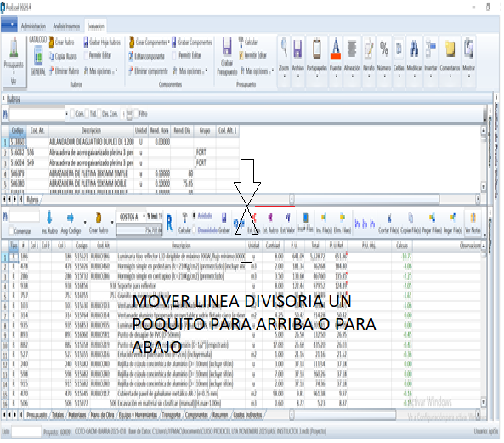Expand Mas opciones in the Presupuesto group

[x=258, y=71]
